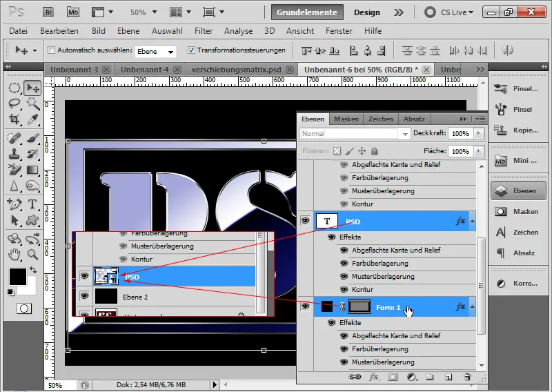Create a new layer group
The image size is (552, 392).
[429, 377]
